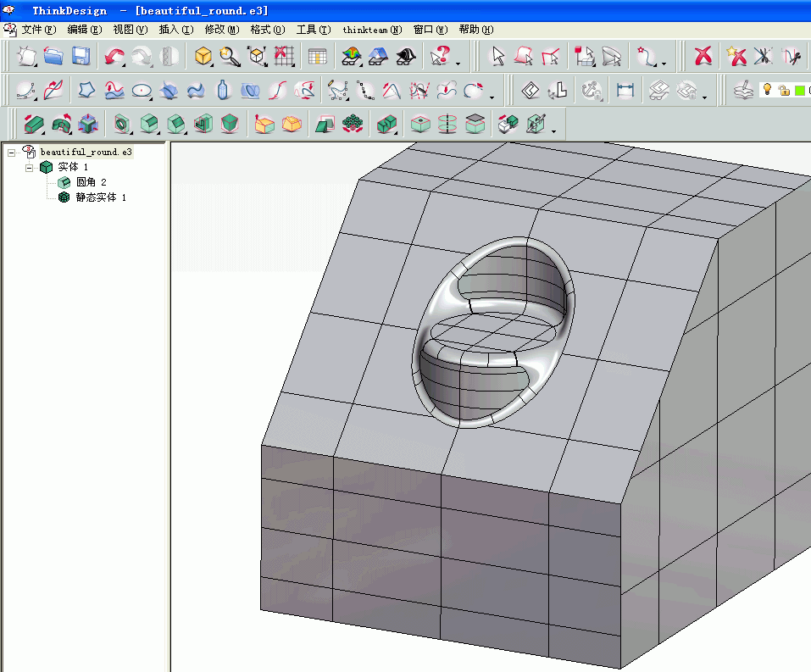The height and width of the screenshot is (672, 811).
Task: Click the red question mark help pointer
Action: [440, 56]
